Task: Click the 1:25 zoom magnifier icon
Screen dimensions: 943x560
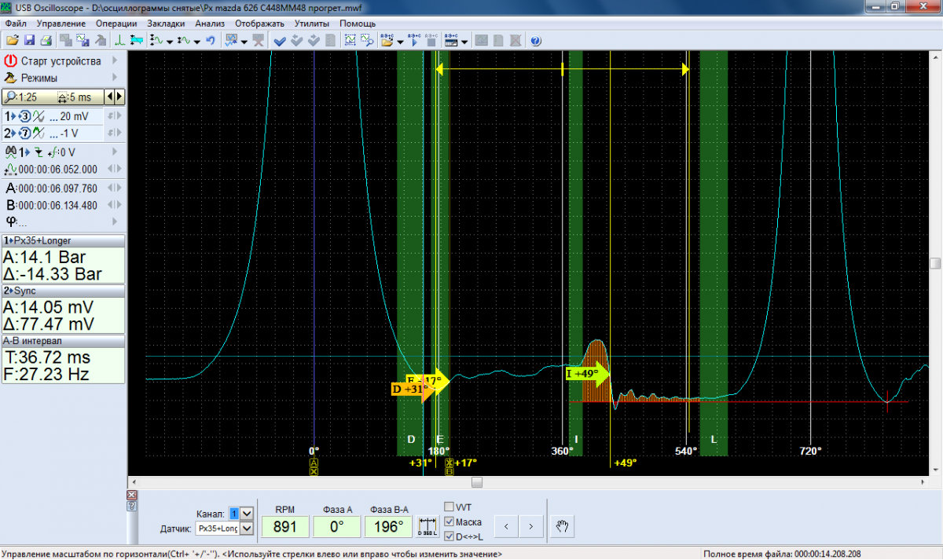Action: [x=9, y=97]
